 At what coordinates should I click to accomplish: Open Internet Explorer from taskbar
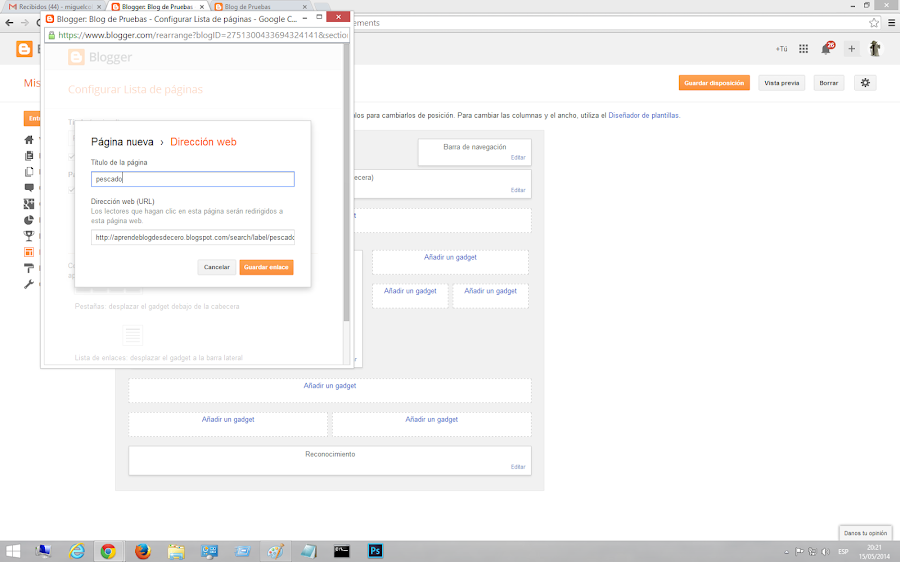[x=76, y=551]
